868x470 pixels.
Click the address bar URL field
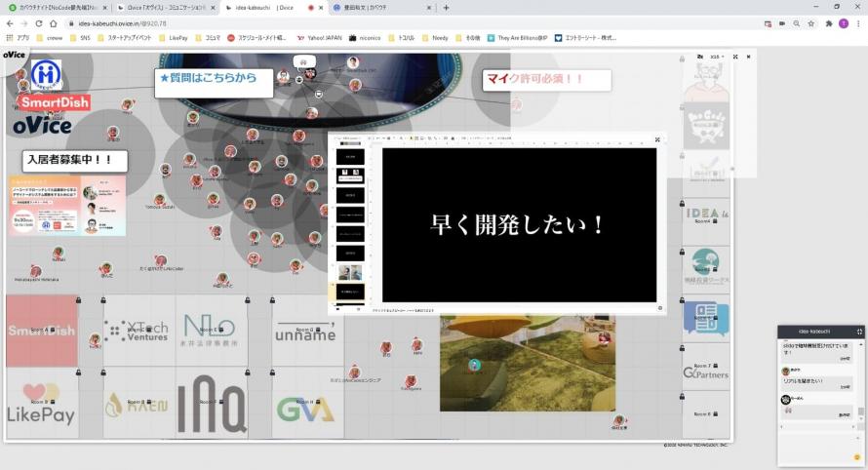(x=410, y=23)
